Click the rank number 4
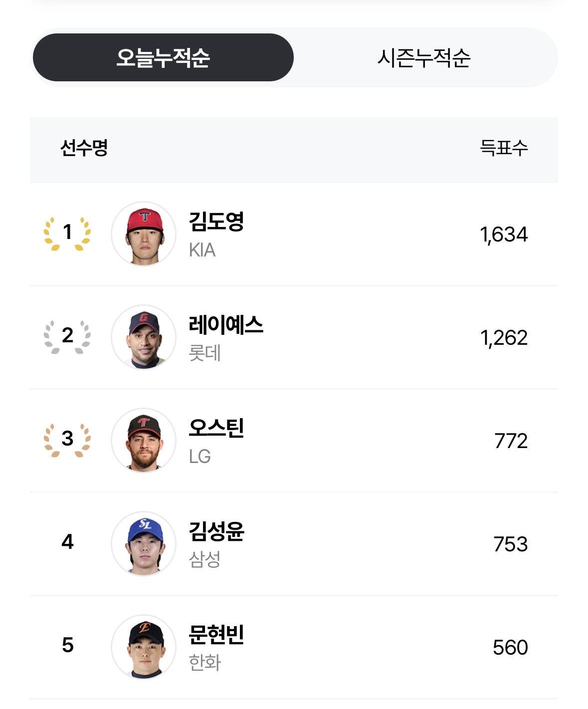This screenshot has height=709, width=588. click(67, 542)
